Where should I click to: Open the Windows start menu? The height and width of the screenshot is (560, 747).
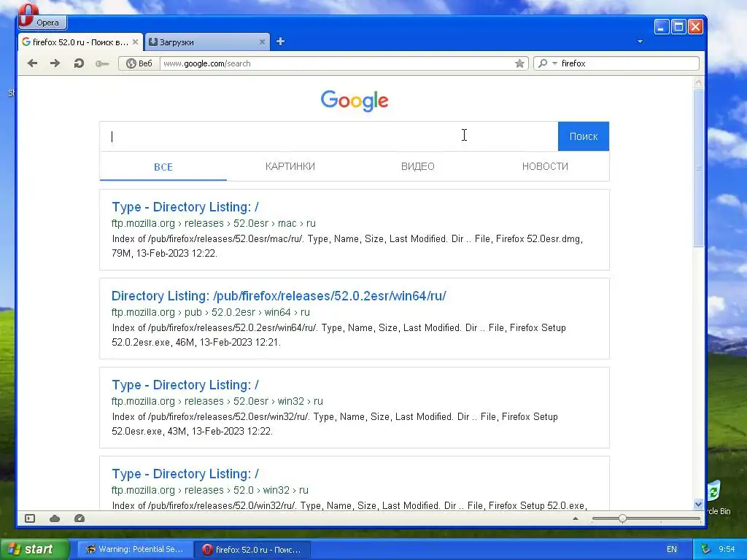pos(34,550)
